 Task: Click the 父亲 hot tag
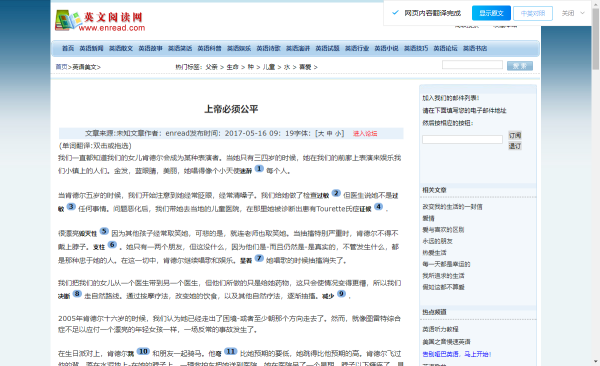coord(212,67)
